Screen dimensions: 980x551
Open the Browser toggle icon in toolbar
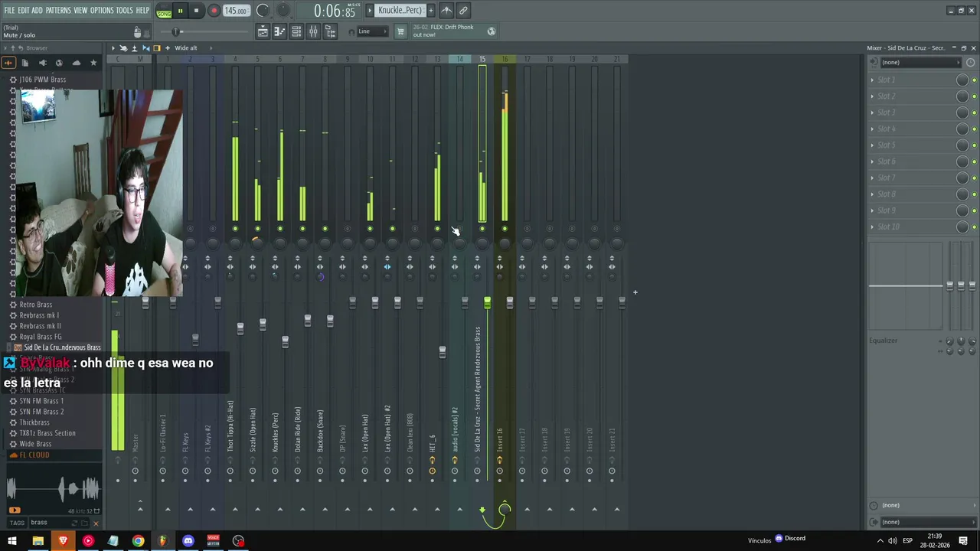[x=330, y=31]
